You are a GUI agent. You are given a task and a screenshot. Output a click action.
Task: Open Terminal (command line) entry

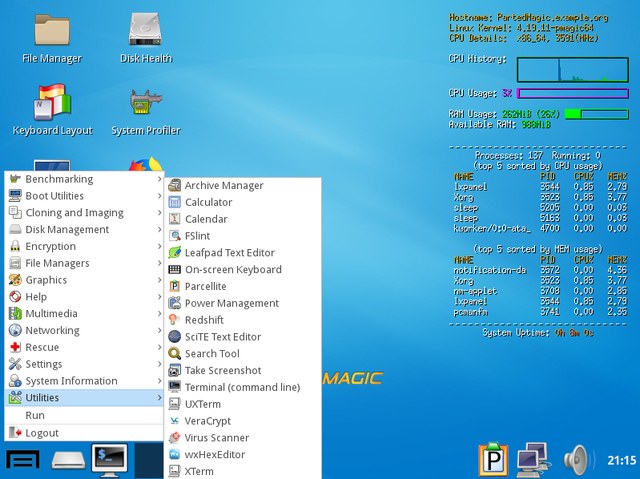point(242,388)
